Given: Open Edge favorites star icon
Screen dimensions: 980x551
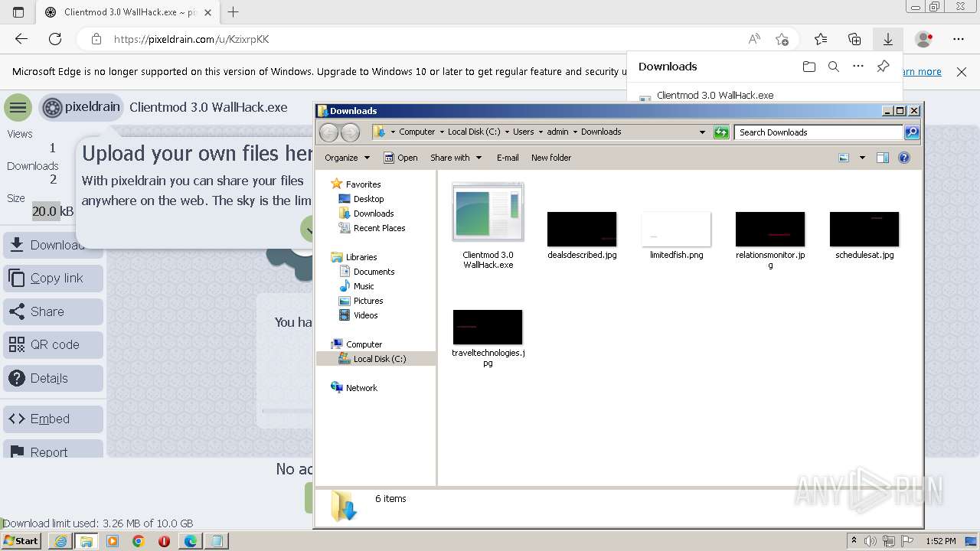Looking at the screenshot, I should pyautogui.click(x=821, y=39).
